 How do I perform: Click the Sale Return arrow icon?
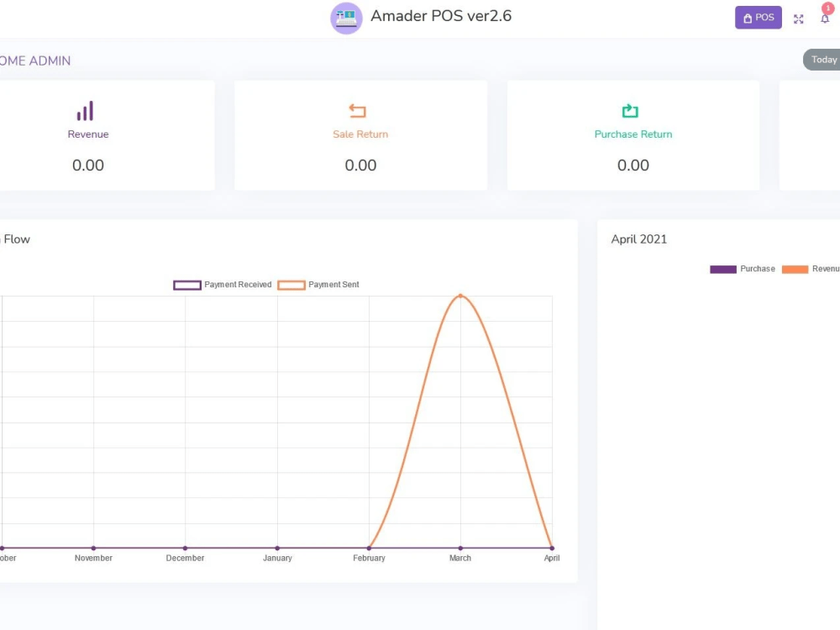(357, 111)
